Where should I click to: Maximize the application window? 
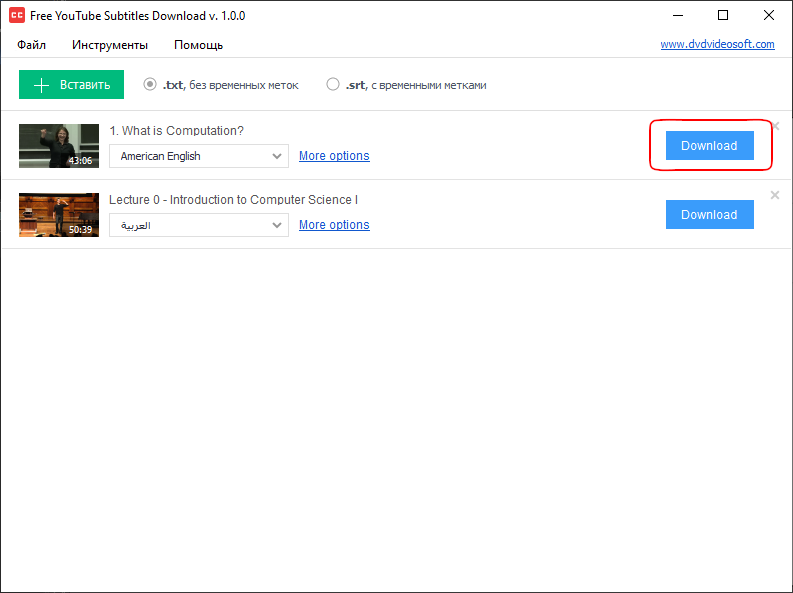pos(723,15)
